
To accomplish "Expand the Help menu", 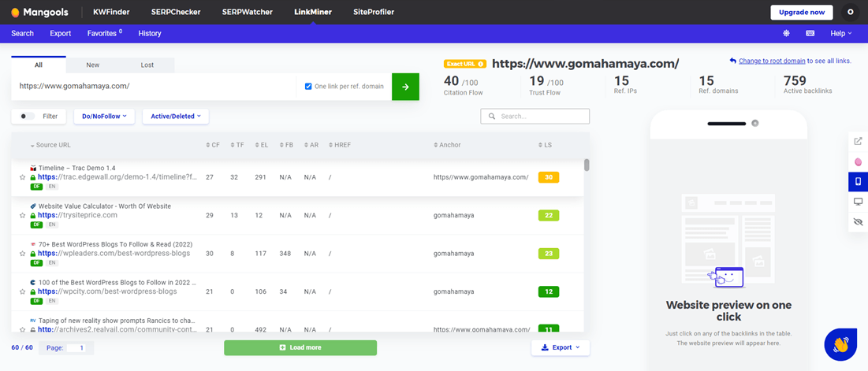I will tap(841, 33).
